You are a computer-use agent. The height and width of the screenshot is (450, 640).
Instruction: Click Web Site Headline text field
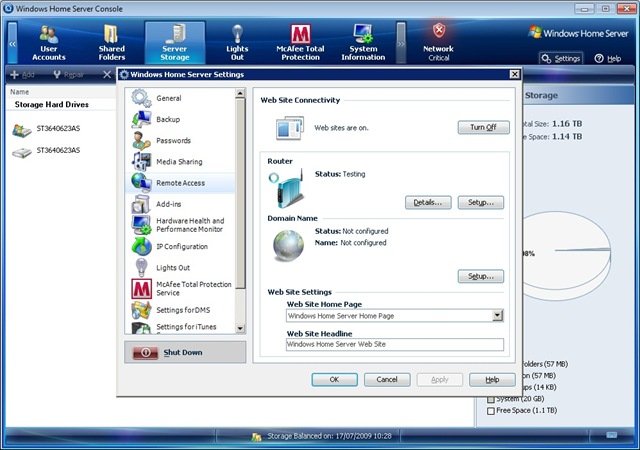coord(395,344)
